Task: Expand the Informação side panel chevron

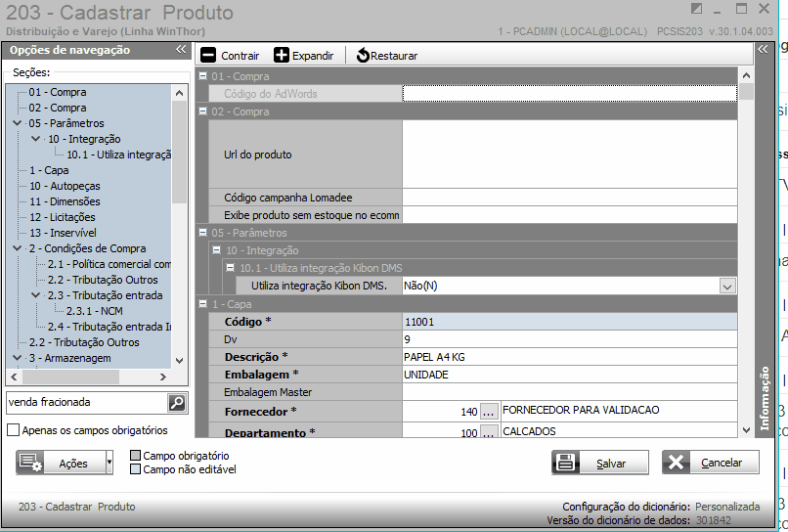Action: [x=763, y=49]
